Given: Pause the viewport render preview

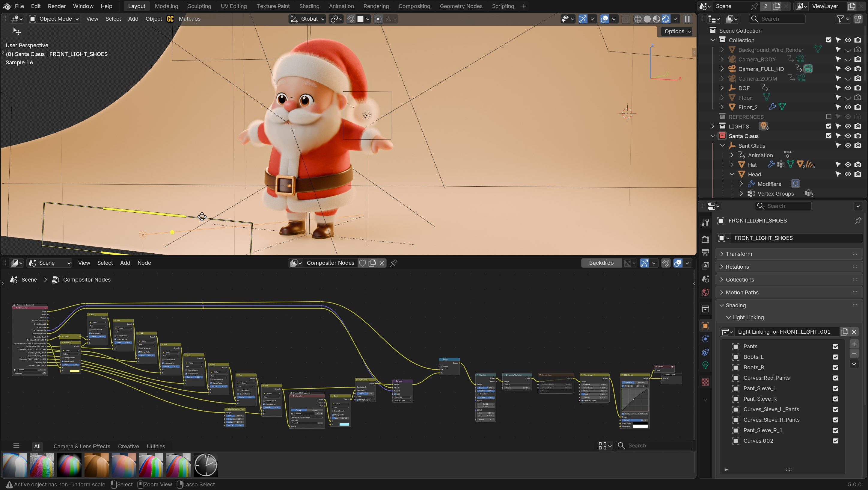Looking at the screenshot, I should pyautogui.click(x=687, y=19).
